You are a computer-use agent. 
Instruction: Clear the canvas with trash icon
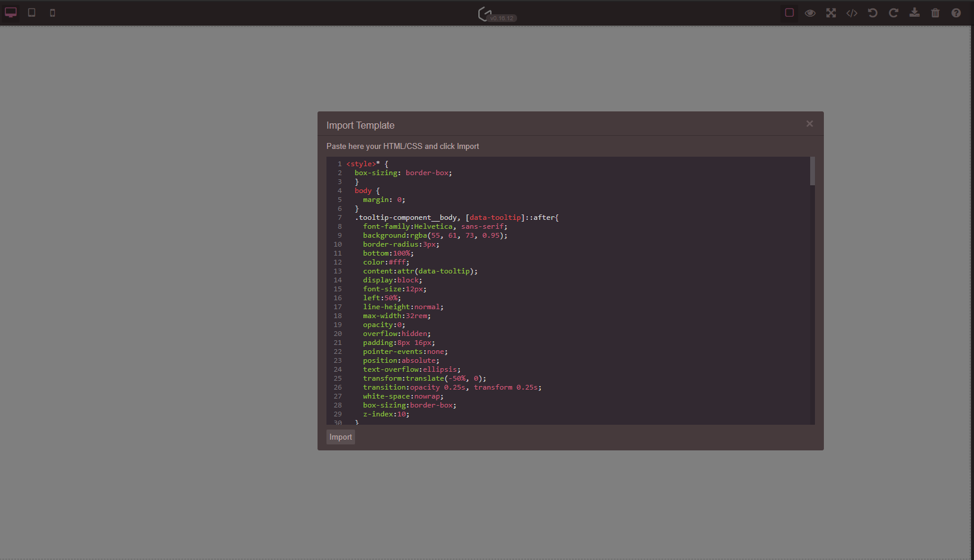tap(935, 12)
